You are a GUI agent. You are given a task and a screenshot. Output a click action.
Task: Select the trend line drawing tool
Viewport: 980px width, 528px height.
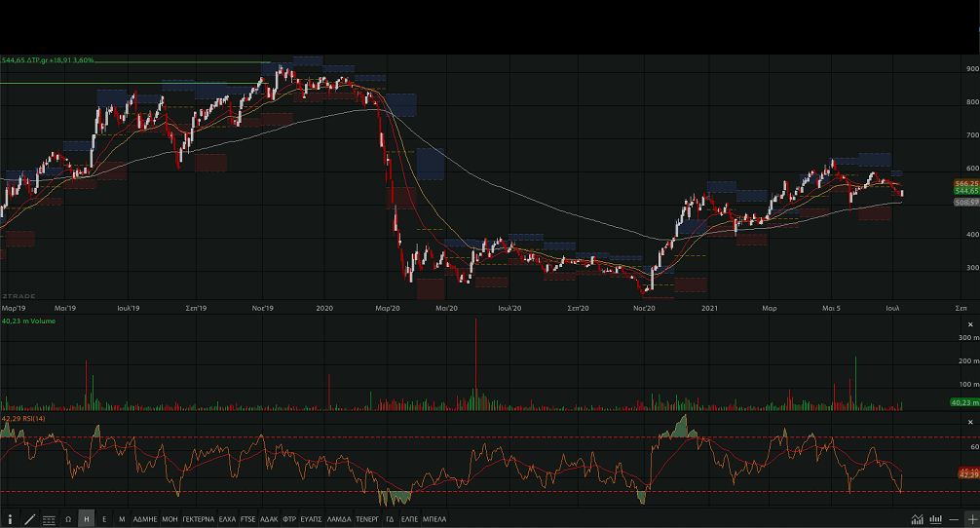click(x=29, y=519)
